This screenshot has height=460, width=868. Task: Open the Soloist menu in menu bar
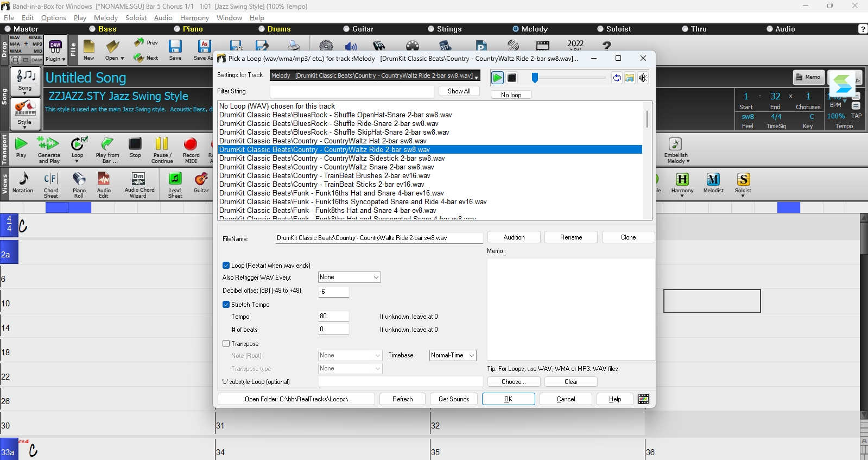136,18
